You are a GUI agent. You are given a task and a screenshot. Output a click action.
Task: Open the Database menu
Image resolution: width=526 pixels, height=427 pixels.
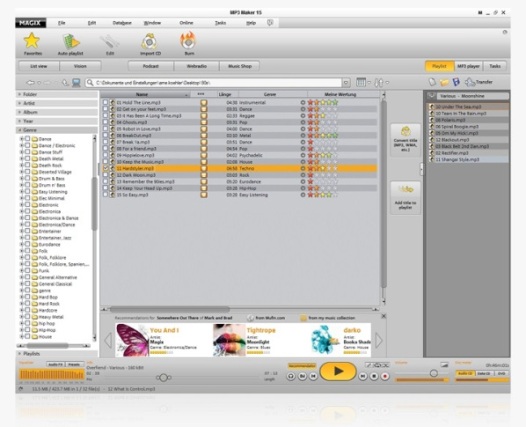122,23
